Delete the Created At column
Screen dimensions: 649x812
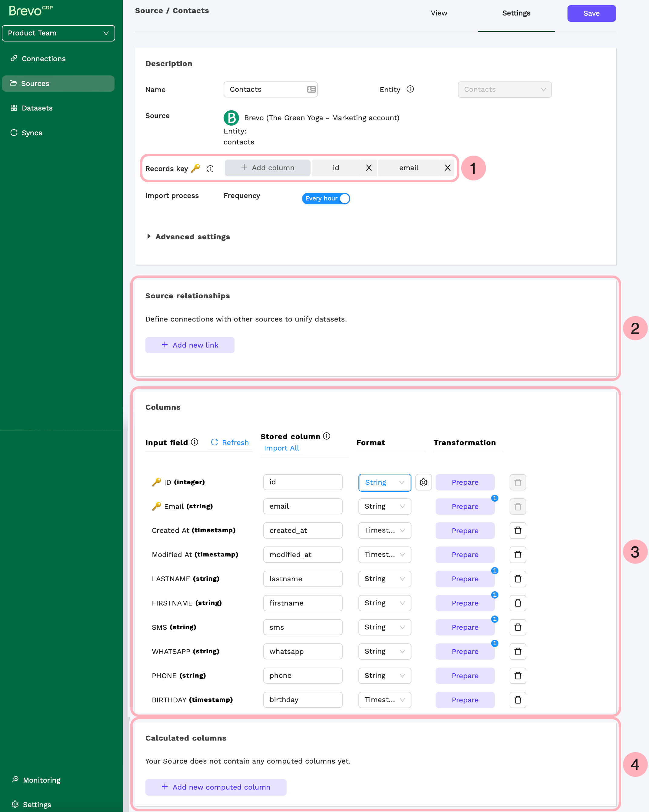click(x=518, y=530)
